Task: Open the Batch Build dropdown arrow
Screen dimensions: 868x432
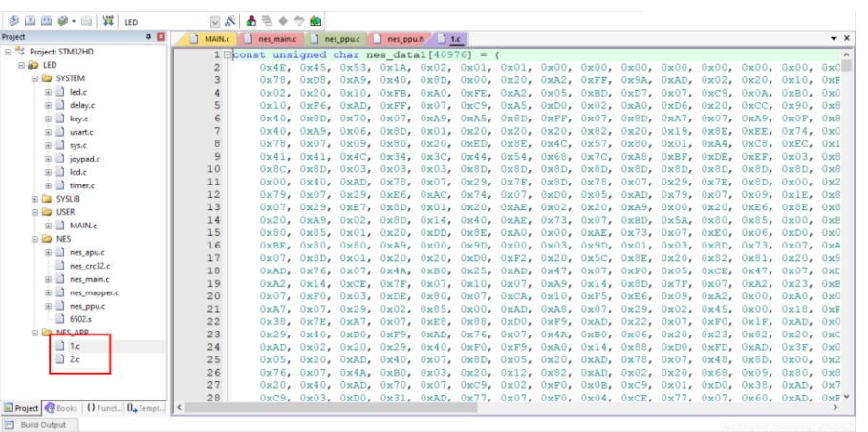Action: pos(74,22)
